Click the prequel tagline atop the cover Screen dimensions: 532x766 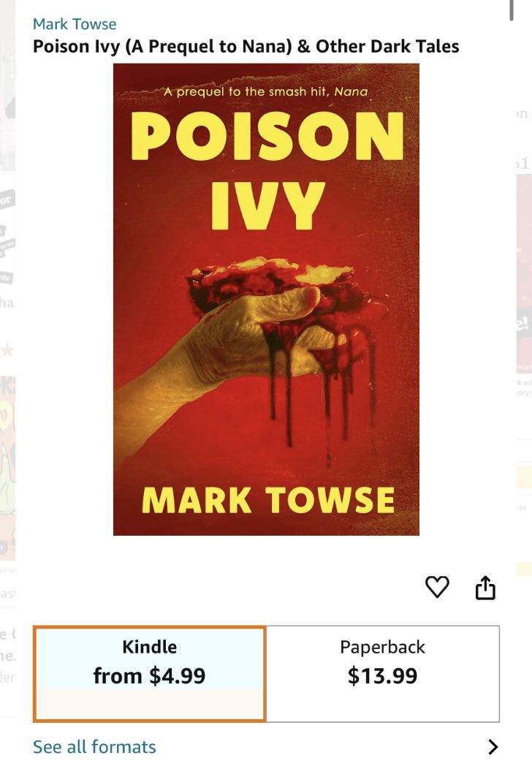coord(266,91)
